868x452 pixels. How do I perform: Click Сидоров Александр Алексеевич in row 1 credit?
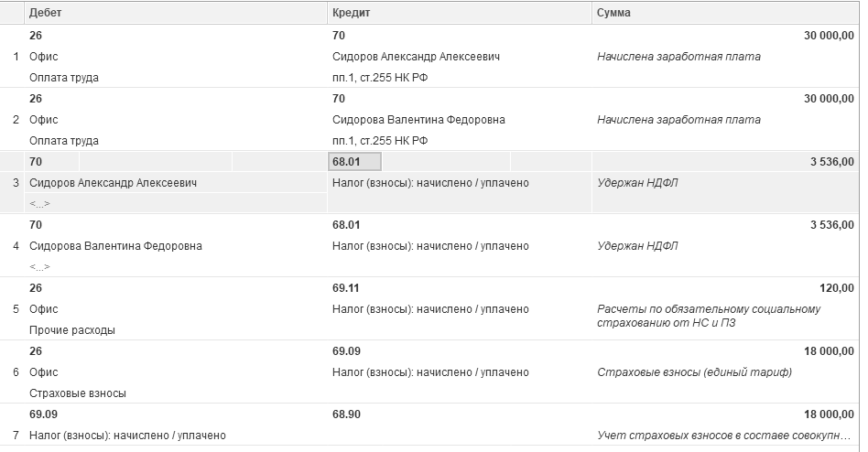click(x=416, y=57)
